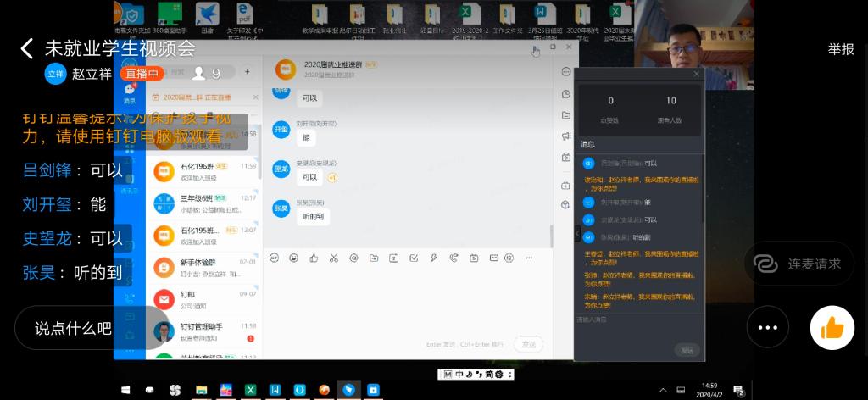Click the 发送 send button in chat window
Image resolution: width=868 pixels, height=400 pixels.
[x=528, y=344]
